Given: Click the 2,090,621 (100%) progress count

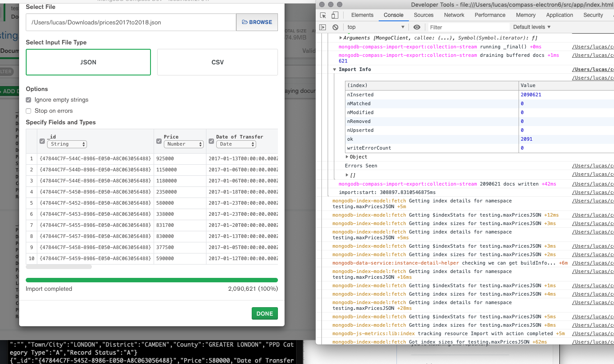Looking at the screenshot, I should (x=253, y=289).
